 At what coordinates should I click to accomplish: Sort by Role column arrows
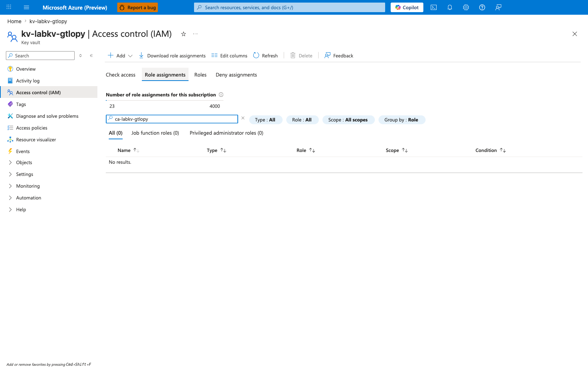coord(312,150)
